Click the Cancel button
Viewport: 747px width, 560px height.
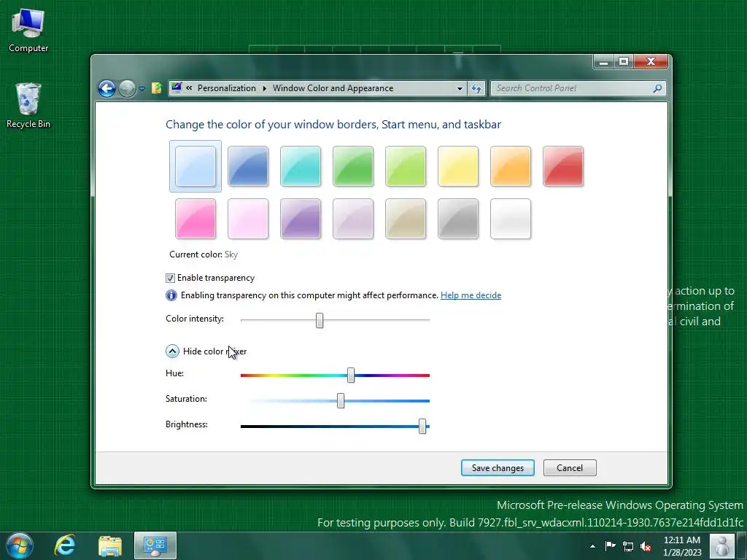(x=570, y=468)
